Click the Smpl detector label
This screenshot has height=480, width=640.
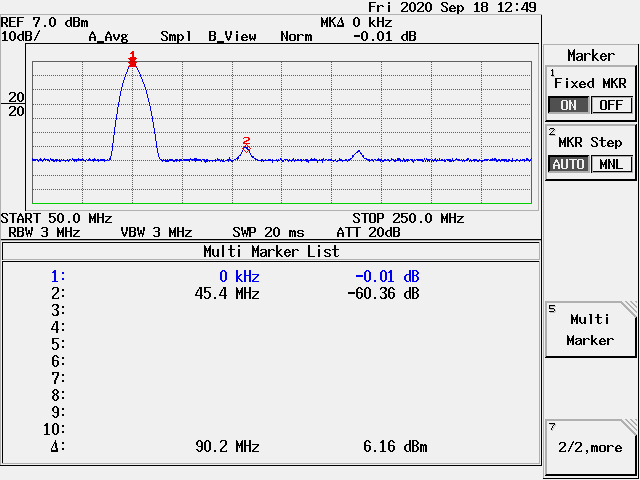(x=176, y=37)
